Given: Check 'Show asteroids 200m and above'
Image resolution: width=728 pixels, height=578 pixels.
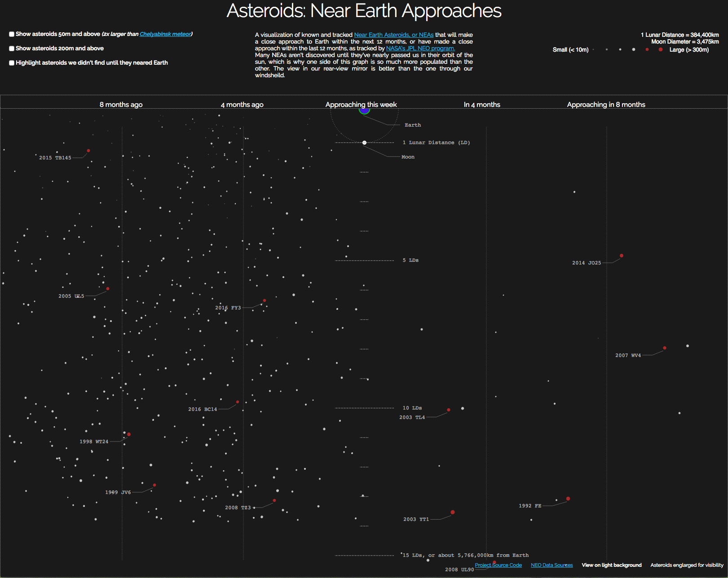Looking at the screenshot, I should pos(11,48).
